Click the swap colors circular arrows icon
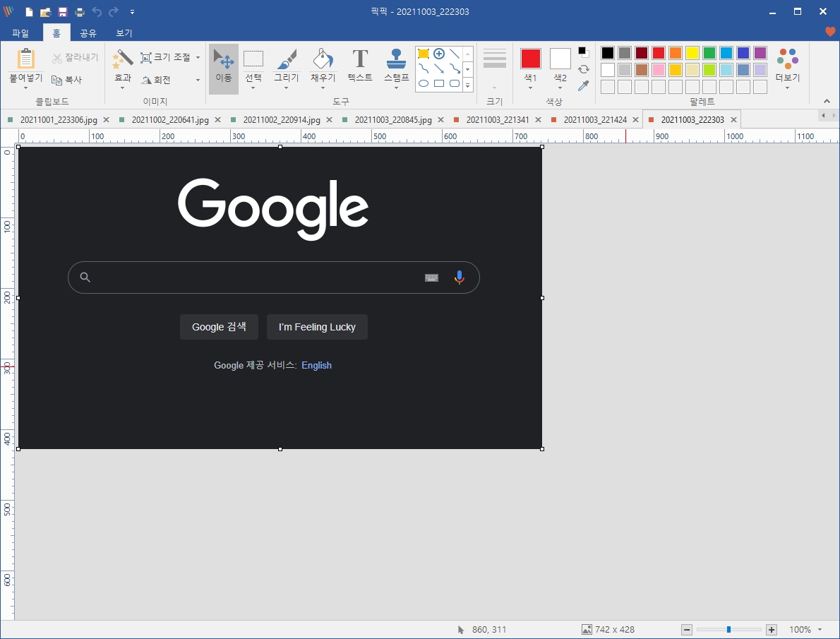The height and width of the screenshot is (639, 840). [583, 69]
